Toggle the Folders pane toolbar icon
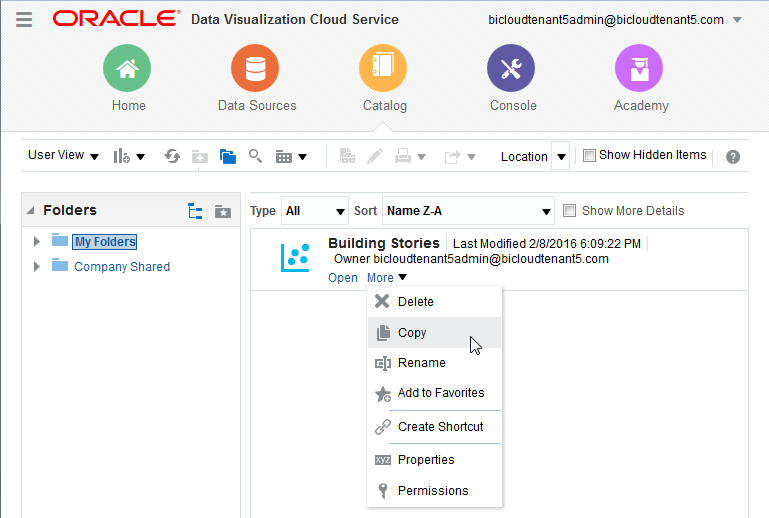This screenshot has height=518, width=769. (x=228, y=156)
